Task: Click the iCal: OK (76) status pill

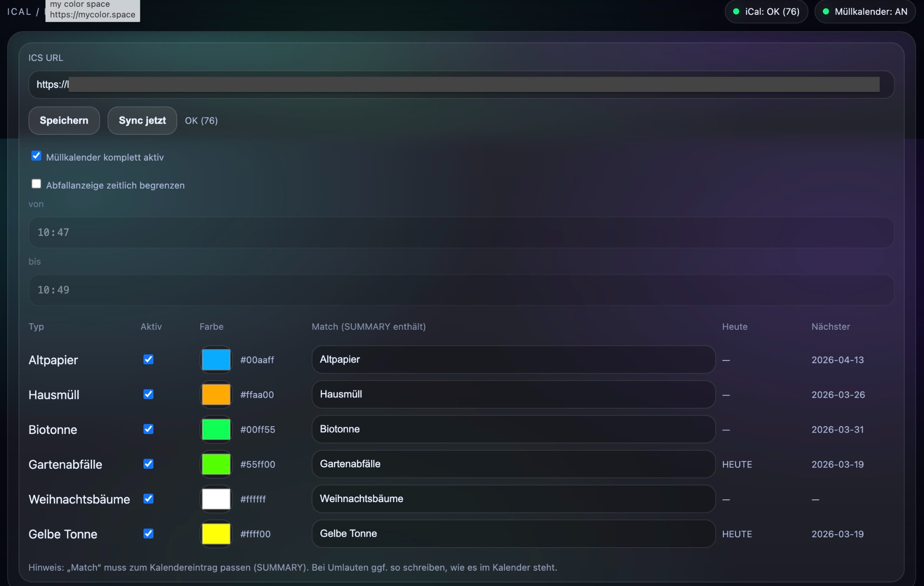Action: [766, 12]
